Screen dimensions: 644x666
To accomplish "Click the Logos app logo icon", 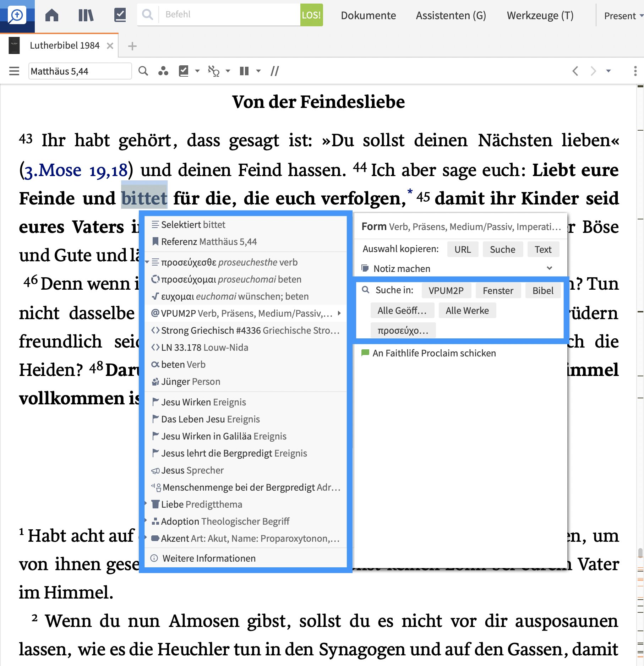I will 17,16.
